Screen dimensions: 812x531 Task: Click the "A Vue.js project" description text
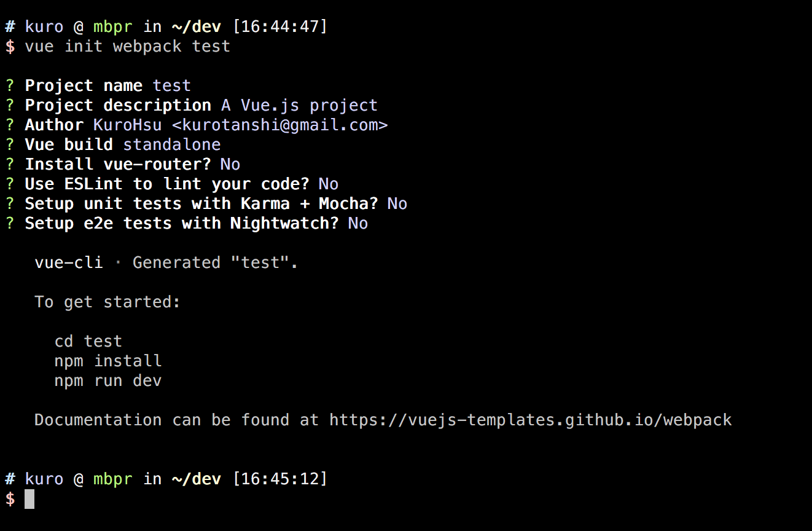[299, 106]
